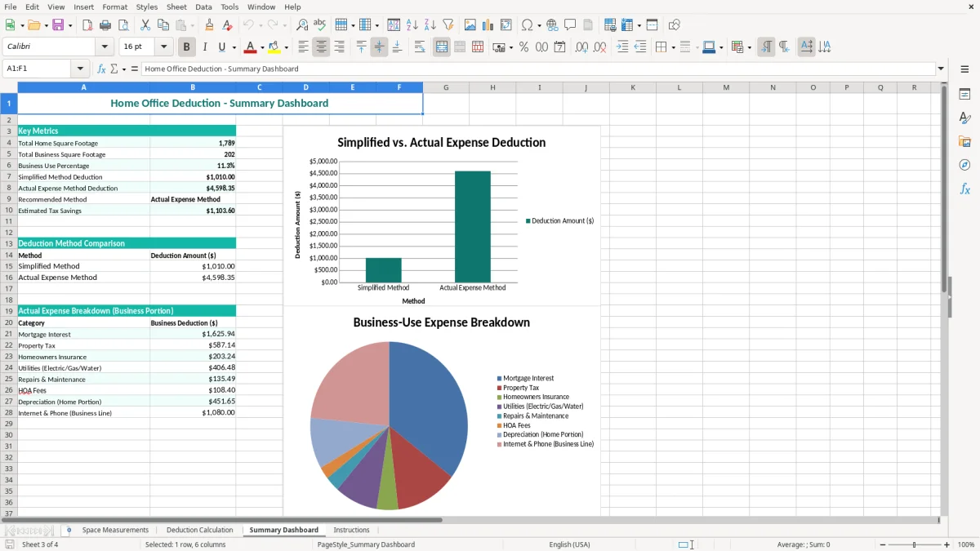
Task: Insert Hyperlink globe icon
Action: (553, 25)
